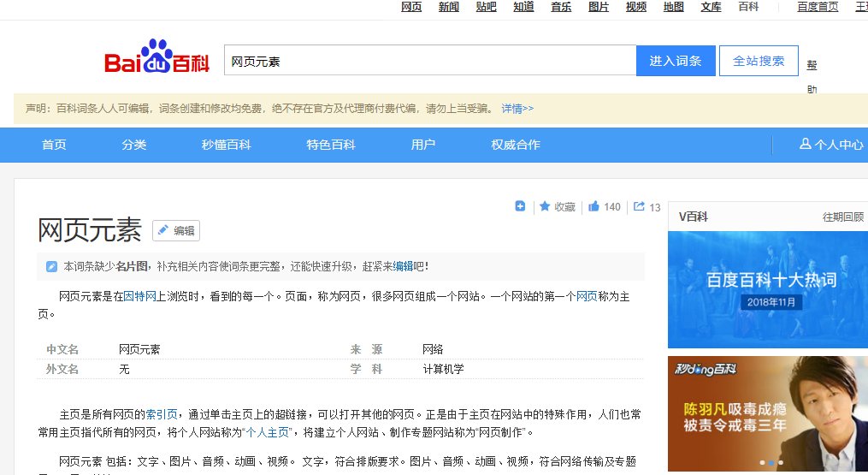This screenshot has width=868, height=475.
Task: Open the 图片 top navigation link
Action: point(599,7)
